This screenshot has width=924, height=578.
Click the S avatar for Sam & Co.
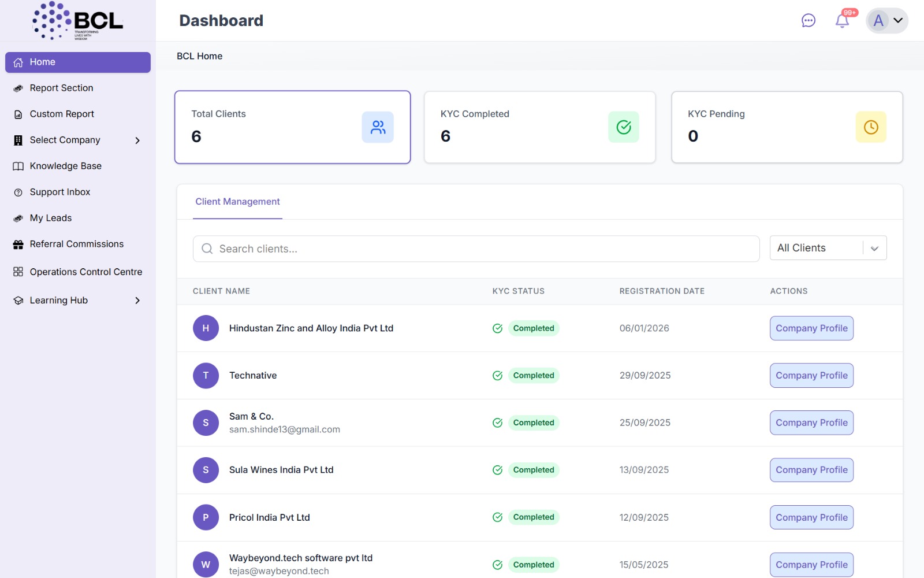pos(206,423)
